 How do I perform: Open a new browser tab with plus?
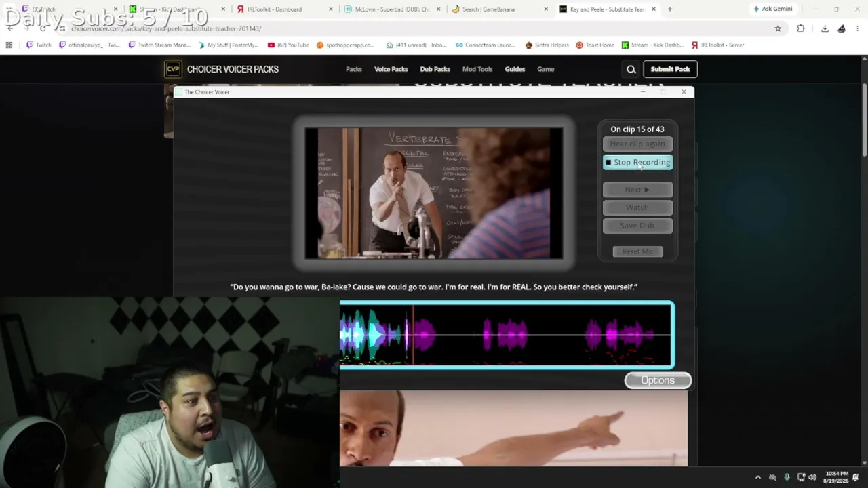coord(670,9)
